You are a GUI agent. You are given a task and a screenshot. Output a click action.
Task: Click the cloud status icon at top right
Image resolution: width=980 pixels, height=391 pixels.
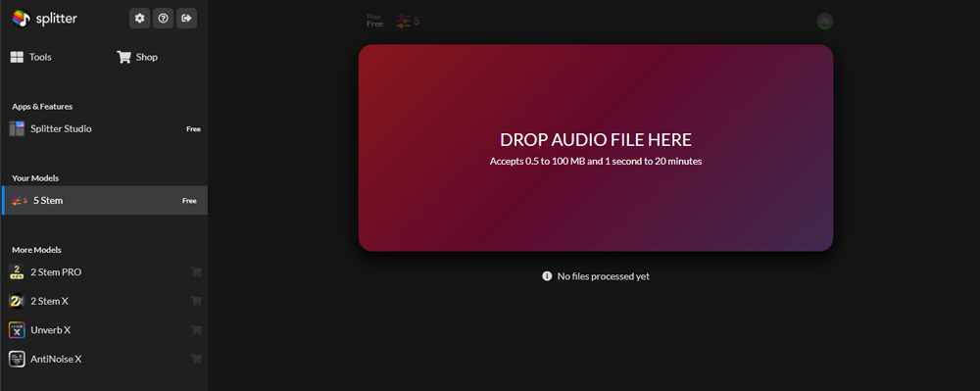click(x=825, y=22)
